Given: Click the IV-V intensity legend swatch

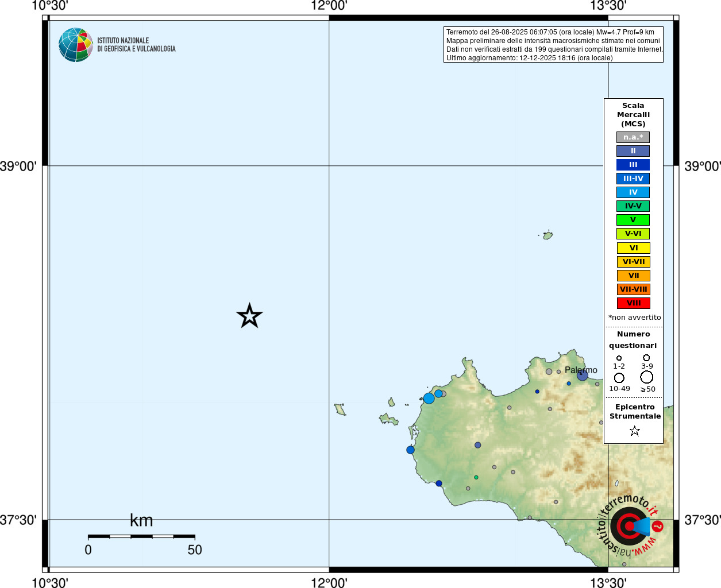Looking at the screenshot, I should [x=633, y=206].
